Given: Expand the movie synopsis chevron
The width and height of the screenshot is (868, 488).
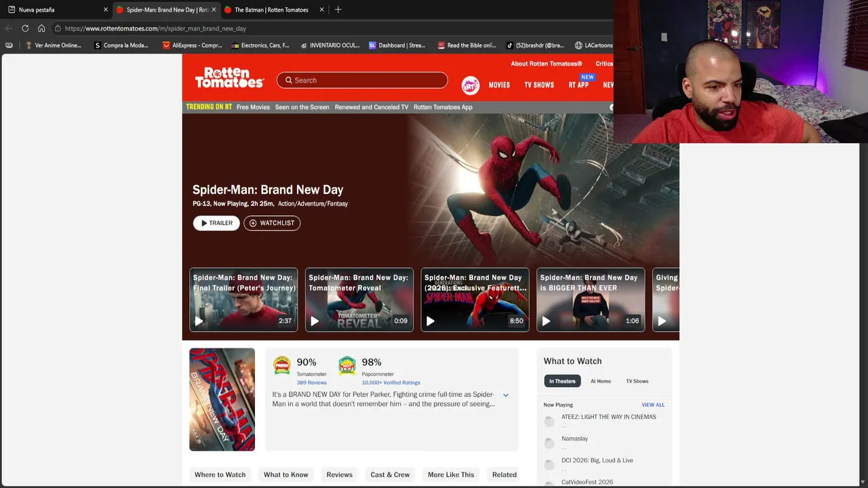Looking at the screenshot, I should [505, 394].
